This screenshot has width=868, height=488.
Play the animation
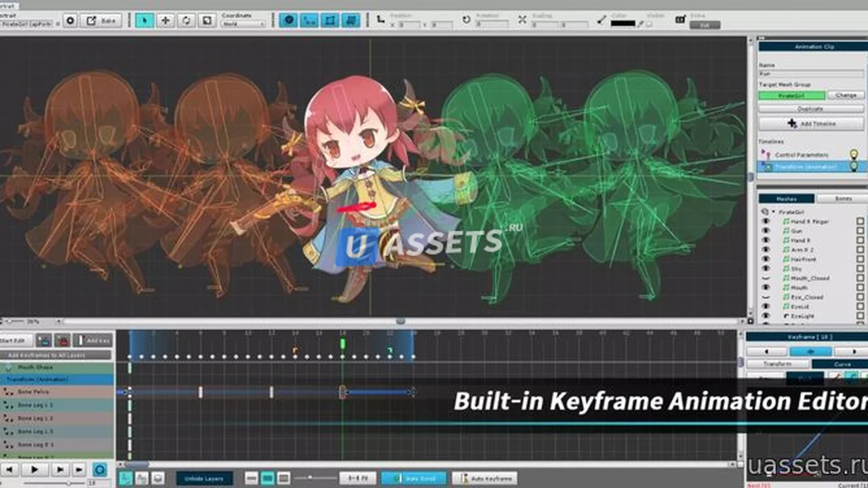[35, 469]
